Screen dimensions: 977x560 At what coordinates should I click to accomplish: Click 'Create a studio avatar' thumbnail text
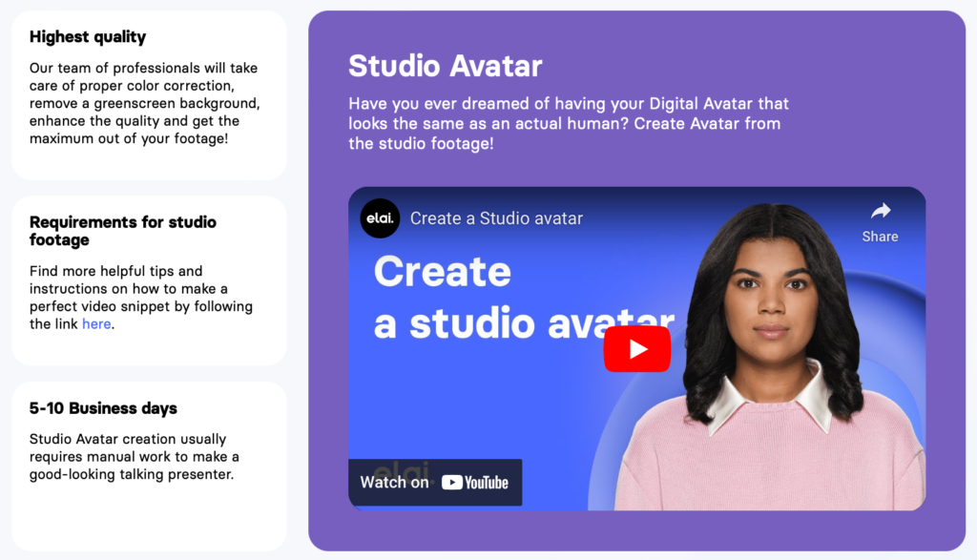(x=524, y=298)
